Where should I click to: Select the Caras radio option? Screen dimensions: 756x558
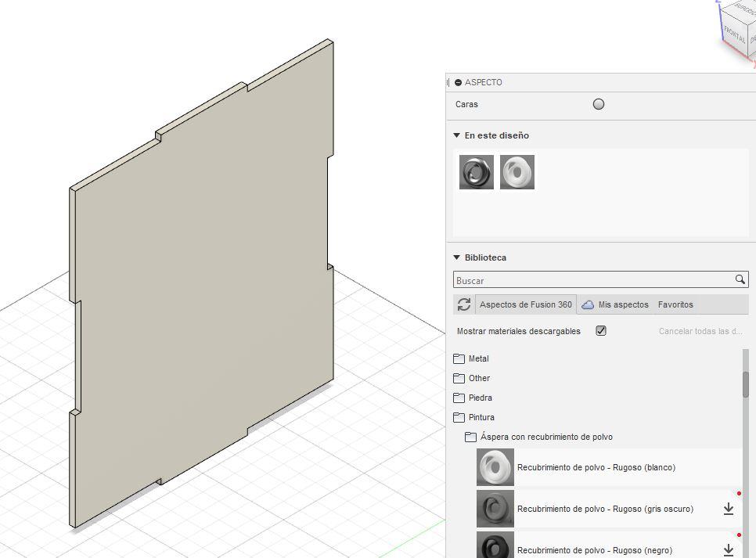point(599,104)
